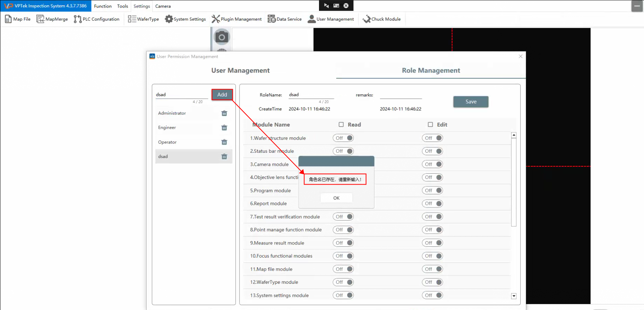Click the X icon in top overlay bar
644x310 pixels.
[x=346, y=6]
